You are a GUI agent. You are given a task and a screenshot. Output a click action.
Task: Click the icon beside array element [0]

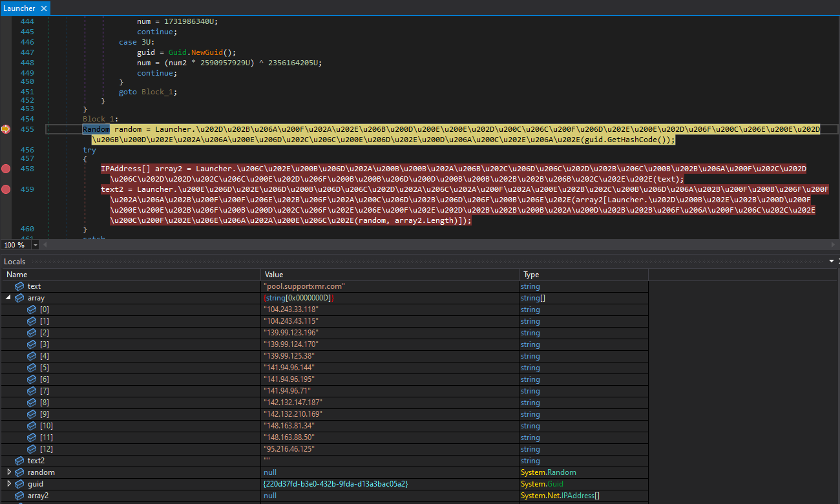point(32,310)
